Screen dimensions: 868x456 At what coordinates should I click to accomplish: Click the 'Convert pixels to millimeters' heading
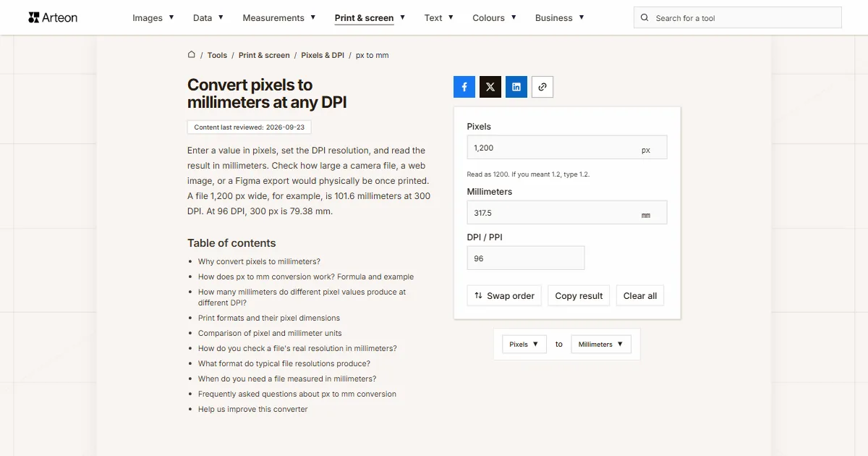click(267, 93)
